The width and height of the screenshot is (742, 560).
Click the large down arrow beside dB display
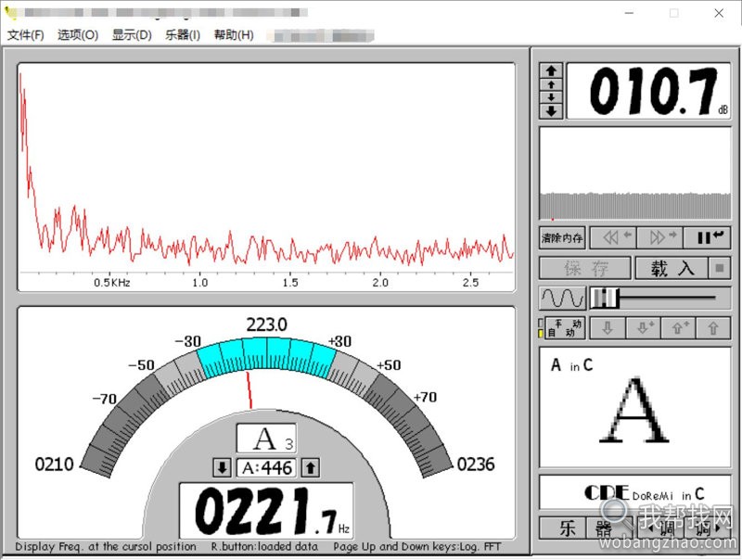[x=552, y=111]
